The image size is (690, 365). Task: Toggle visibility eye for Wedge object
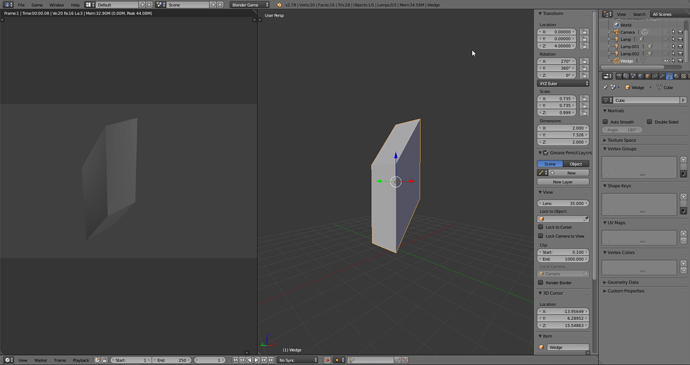click(x=666, y=61)
